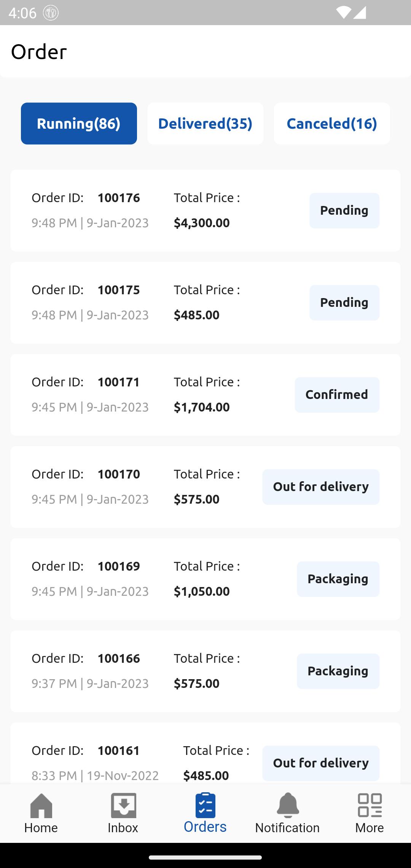Select order 100166 from 9:37 PM
Viewport: 411px width, 868px height.
coord(205,671)
